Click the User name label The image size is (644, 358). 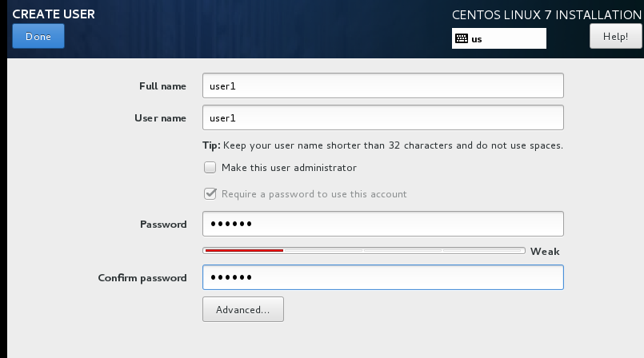(x=160, y=118)
